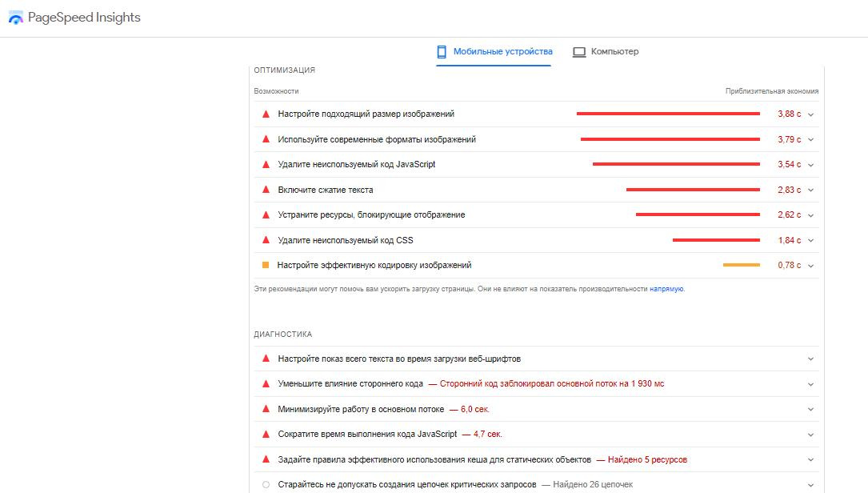Click text 'Найдено 26 цепочек'
This screenshot has width=868, height=493.
click(x=593, y=485)
